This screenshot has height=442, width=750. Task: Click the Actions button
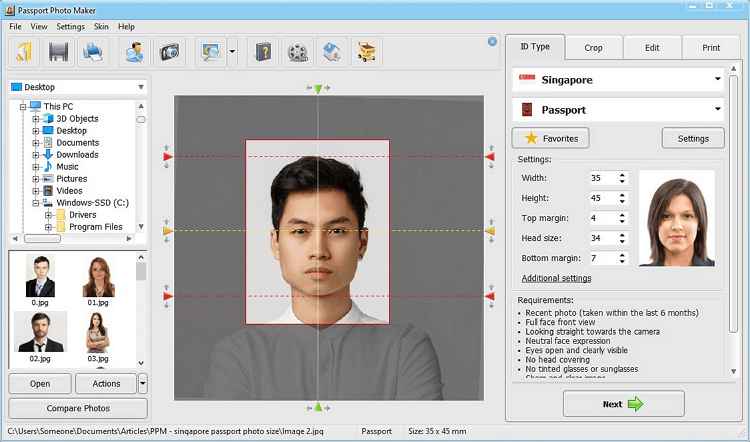106,384
